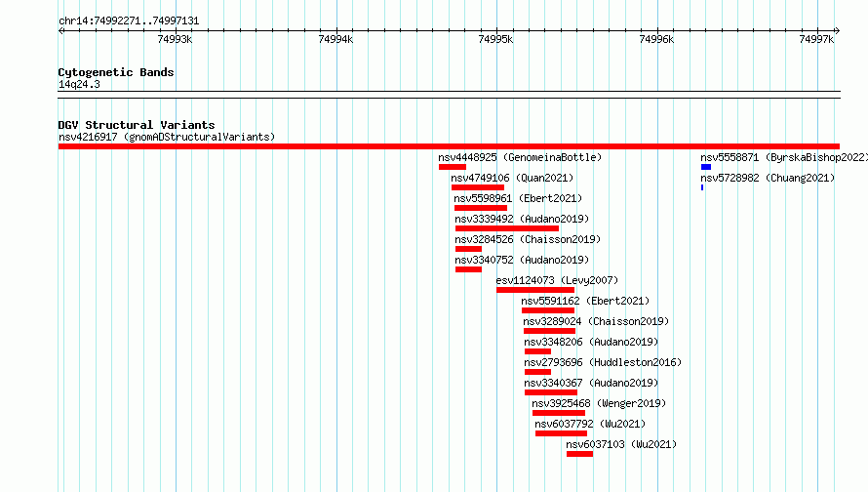Viewport: 868px width, 492px height.
Task: Click the DGV Structural Variants track title
Action: click(137, 125)
